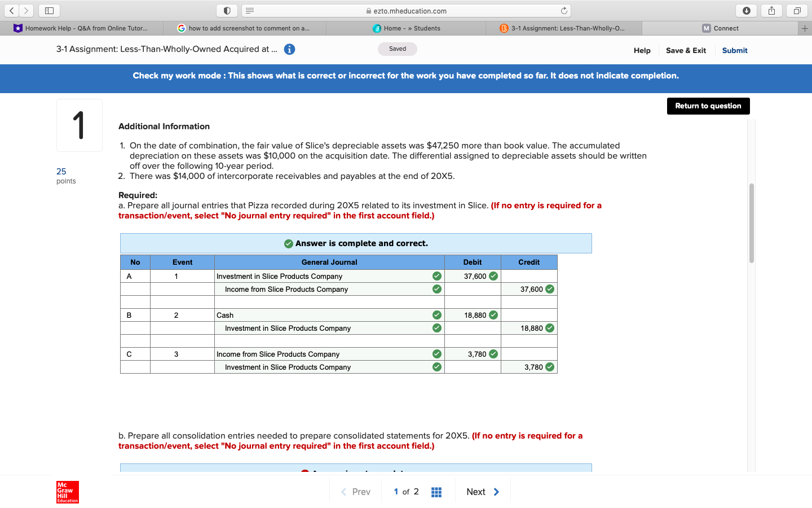Click the Additional Information heading
Screen dimensions: 812x508
point(164,126)
